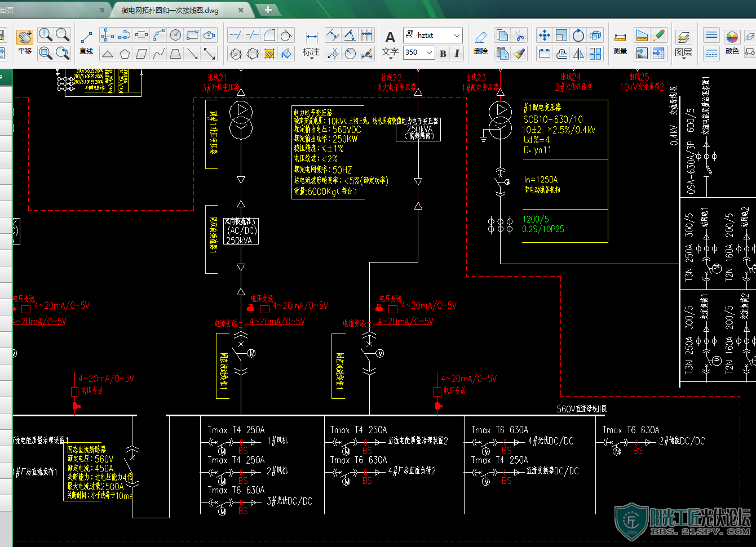This screenshot has width=756, height=547.
Task: Switch to 微电网拓扑图和一次接线图.dwg tab
Action: [x=170, y=10]
